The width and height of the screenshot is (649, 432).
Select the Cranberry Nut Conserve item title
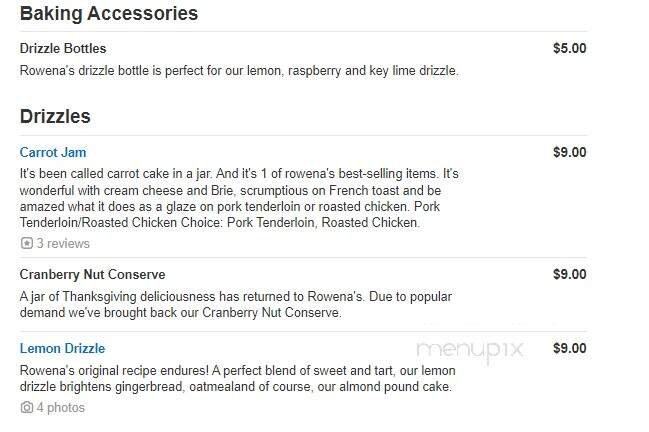pos(92,274)
